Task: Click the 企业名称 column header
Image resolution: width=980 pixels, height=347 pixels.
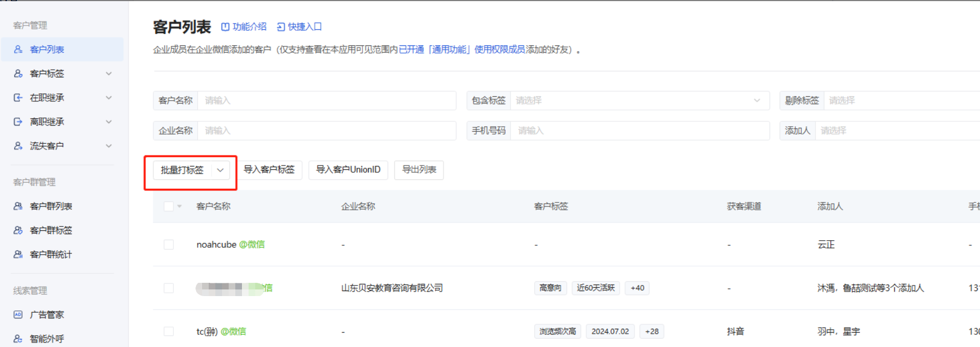Action: point(358,206)
